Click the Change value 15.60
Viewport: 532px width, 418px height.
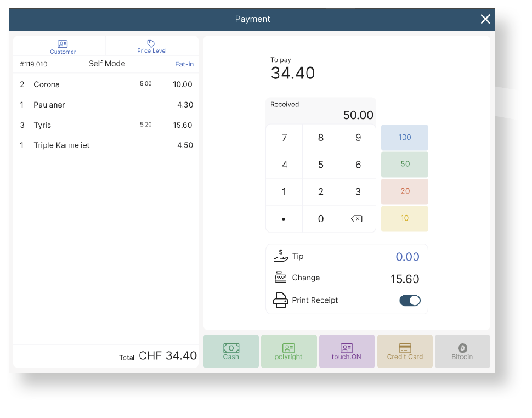point(405,279)
